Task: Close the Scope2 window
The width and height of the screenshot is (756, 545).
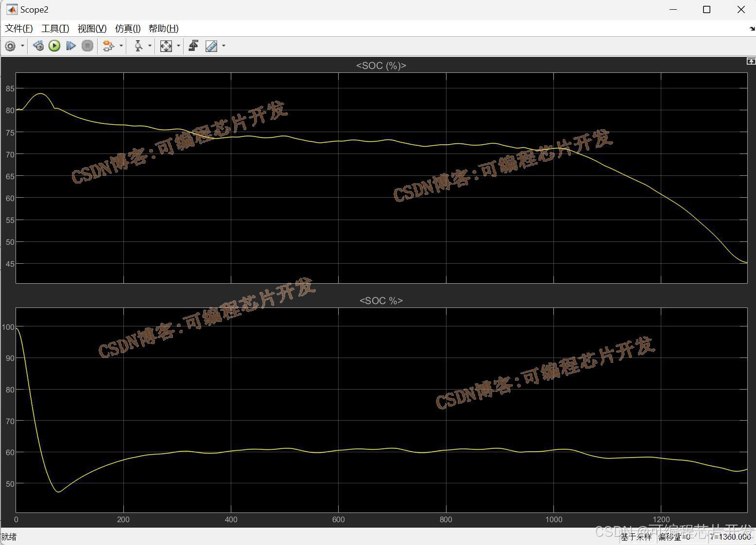Action: tap(741, 10)
